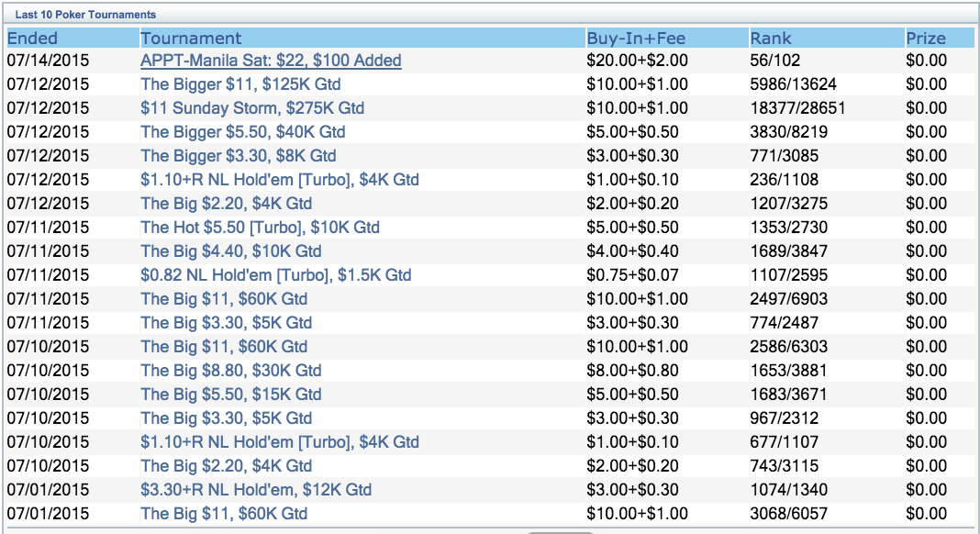This screenshot has height=534, width=980.
Task: Open The Bigger $5.50, $40K Gtd tournament
Action: click(x=242, y=132)
